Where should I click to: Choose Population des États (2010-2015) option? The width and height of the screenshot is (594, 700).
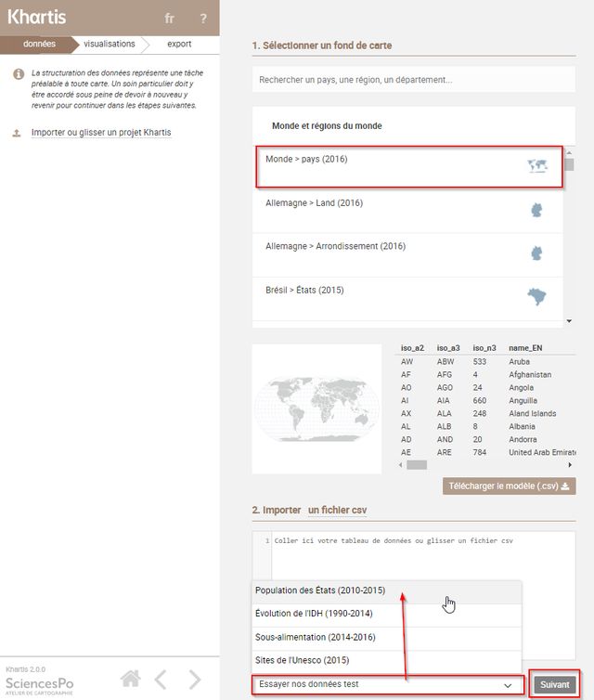pyautogui.click(x=320, y=590)
